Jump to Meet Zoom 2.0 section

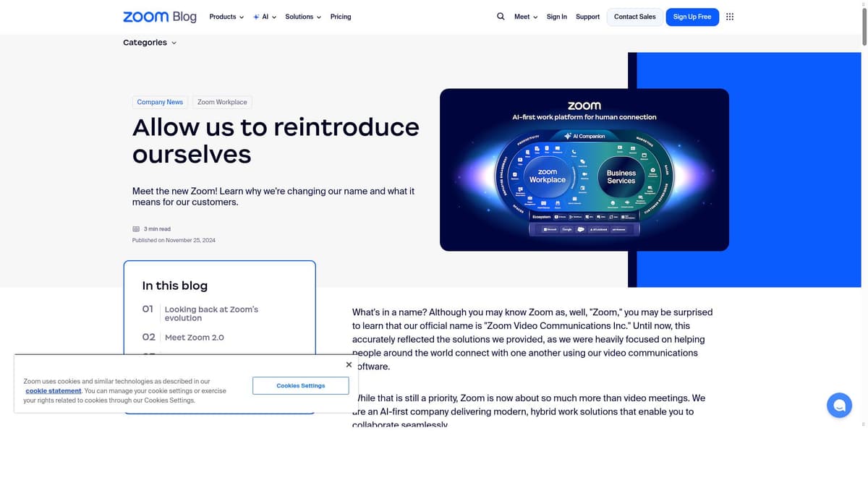(x=195, y=337)
